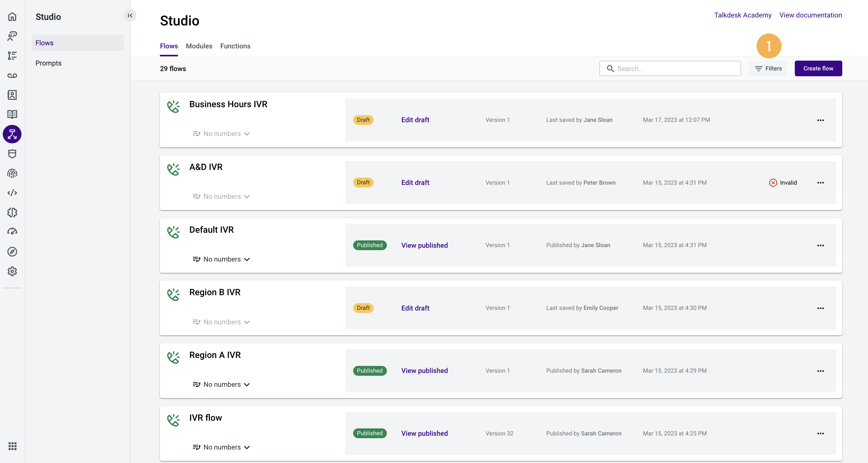Expand No numbers dropdown for Default IVR
Image resolution: width=868 pixels, height=463 pixels.
[221, 259]
